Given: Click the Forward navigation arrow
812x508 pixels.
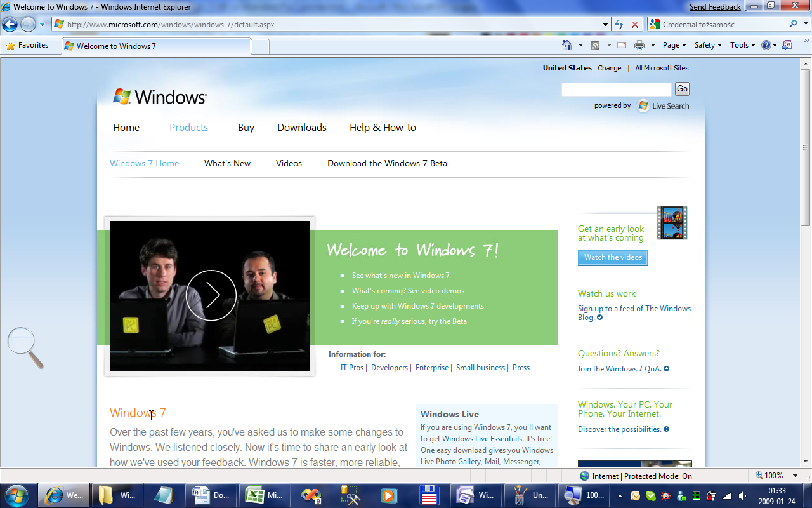Looking at the screenshot, I should pyautogui.click(x=29, y=25).
